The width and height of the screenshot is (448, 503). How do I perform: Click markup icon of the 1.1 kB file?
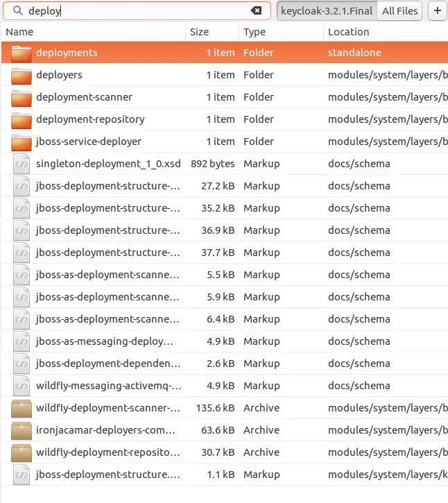click(x=21, y=475)
